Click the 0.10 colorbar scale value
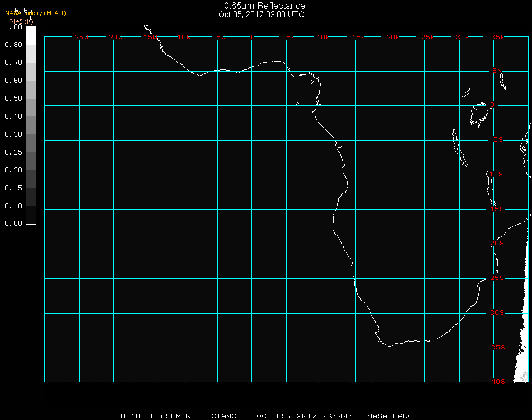This screenshot has height=420, width=532. coord(13,206)
